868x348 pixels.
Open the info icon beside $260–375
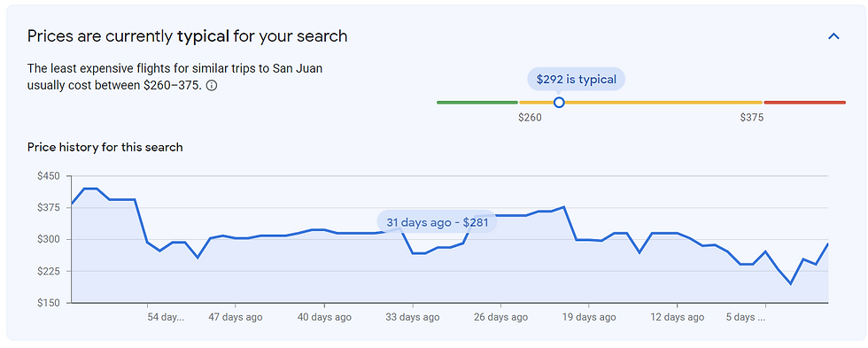click(212, 86)
